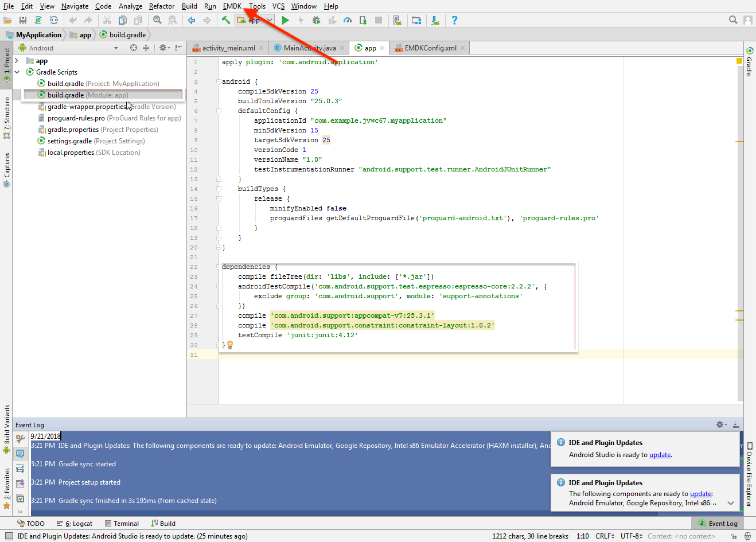This screenshot has width=756, height=542.
Task: Click the Find magnifier icon in toolbar
Action: [x=157, y=20]
